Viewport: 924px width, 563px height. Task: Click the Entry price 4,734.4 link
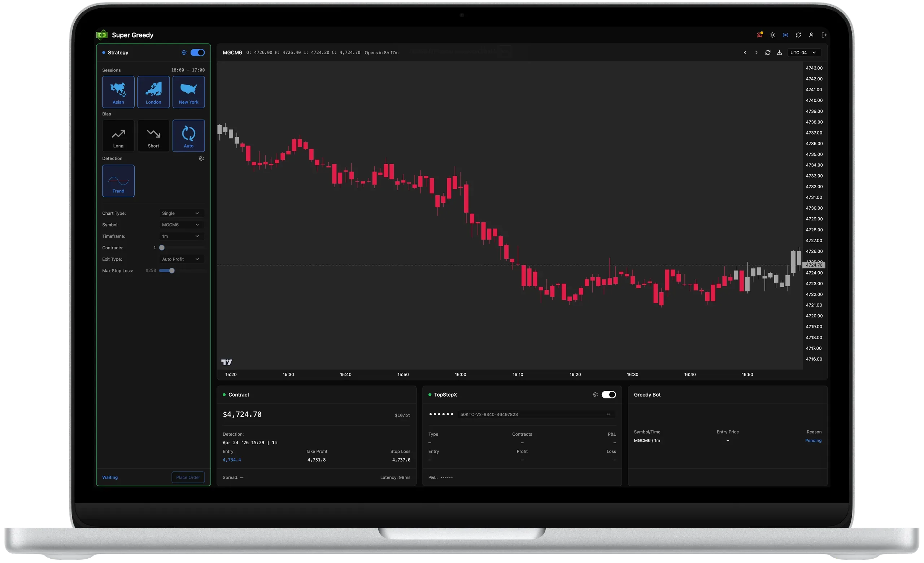pos(232,459)
